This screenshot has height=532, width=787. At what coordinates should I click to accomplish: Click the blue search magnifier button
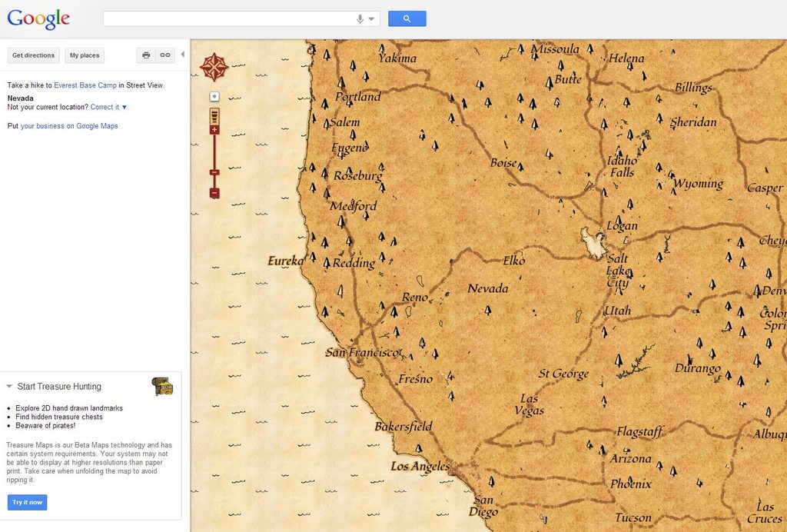tap(407, 17)
